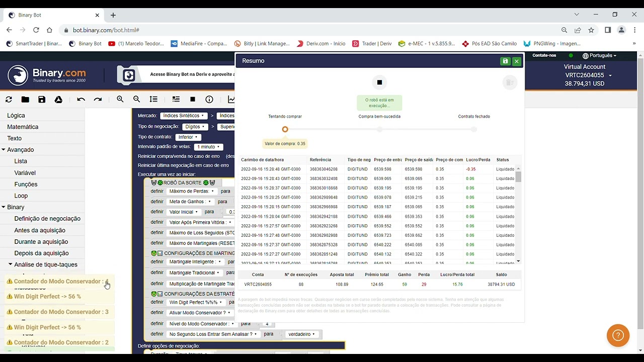
Task: Open the browser profile avatar icon
Action: pos(621,30)
